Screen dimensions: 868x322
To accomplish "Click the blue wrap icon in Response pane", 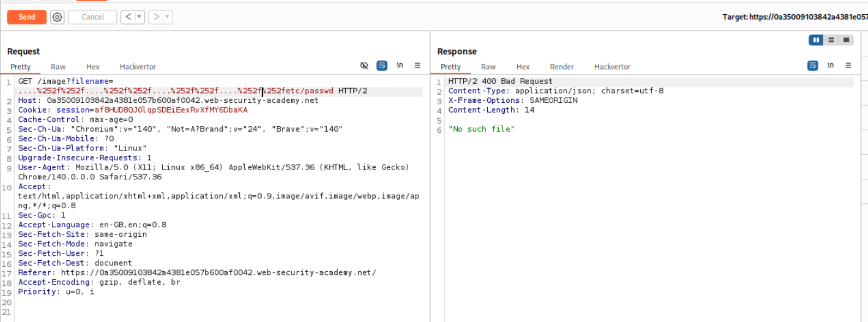I will [813, 66].
